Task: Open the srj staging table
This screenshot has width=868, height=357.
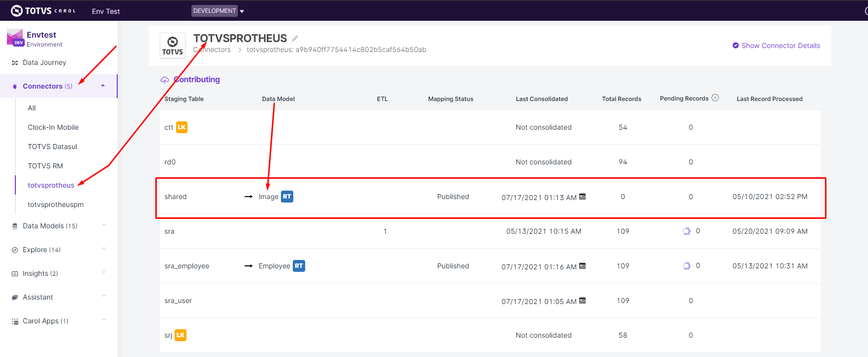Action: tap(168, 335)
